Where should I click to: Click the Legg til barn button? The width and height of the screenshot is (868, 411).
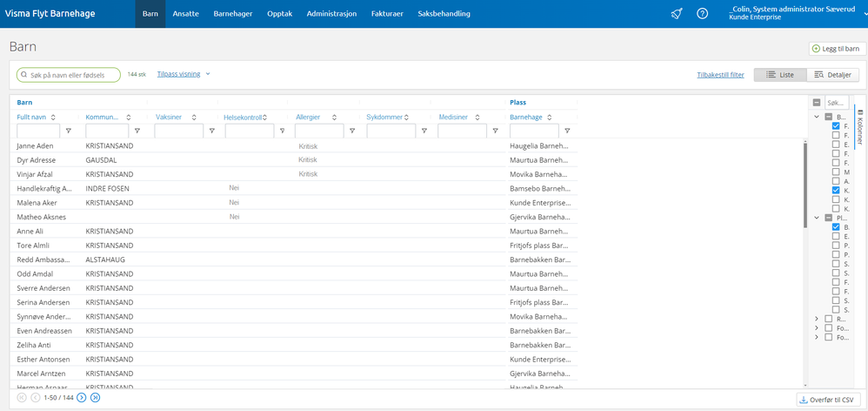pos(835,49)
